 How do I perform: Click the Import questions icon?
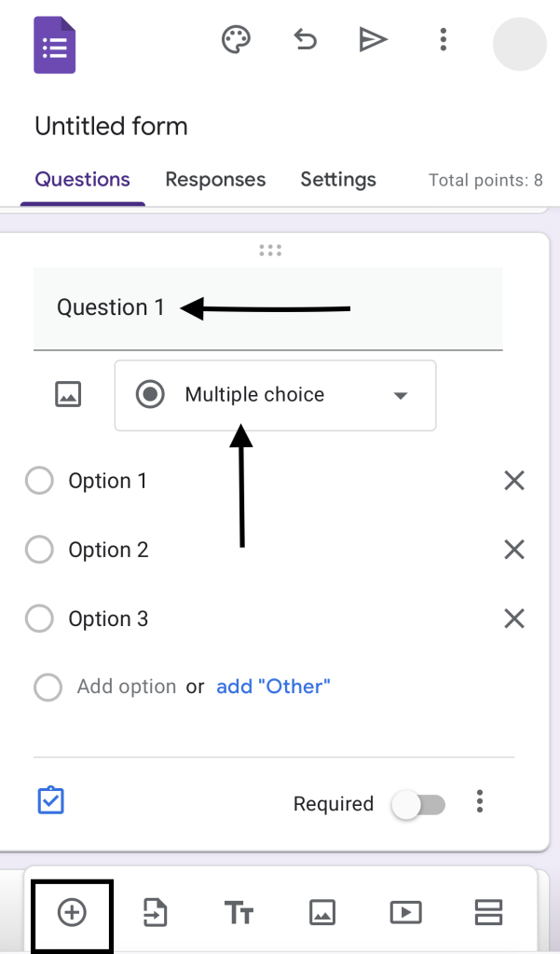click(x=156, y=913)
